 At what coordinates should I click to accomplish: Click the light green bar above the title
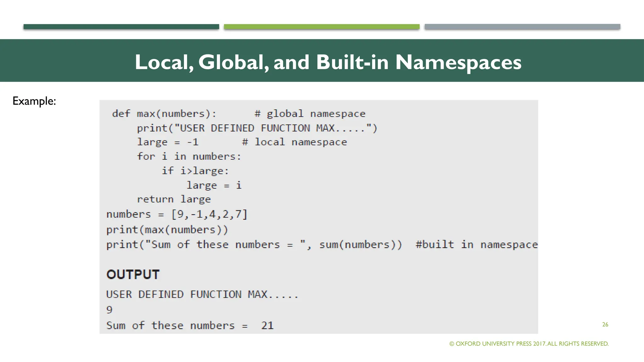(x=321, y=27)
